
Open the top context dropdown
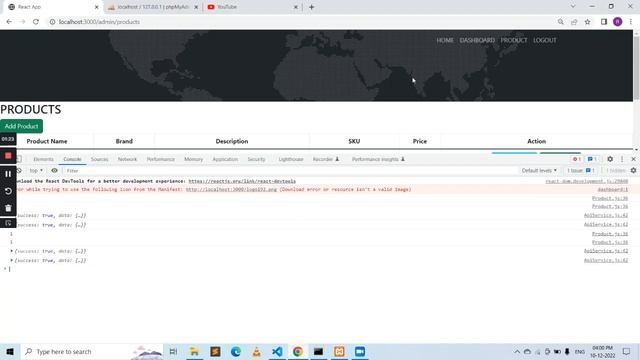(x=36, y=171)
